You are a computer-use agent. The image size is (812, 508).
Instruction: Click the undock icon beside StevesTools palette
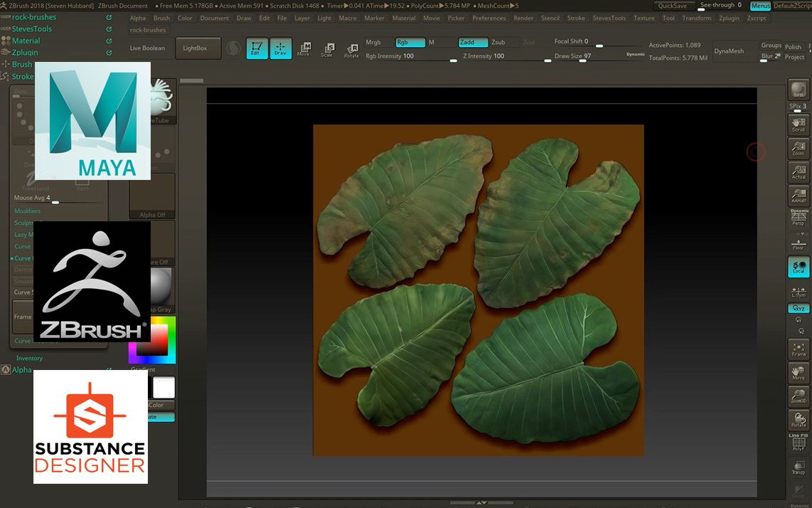(109, 29)
